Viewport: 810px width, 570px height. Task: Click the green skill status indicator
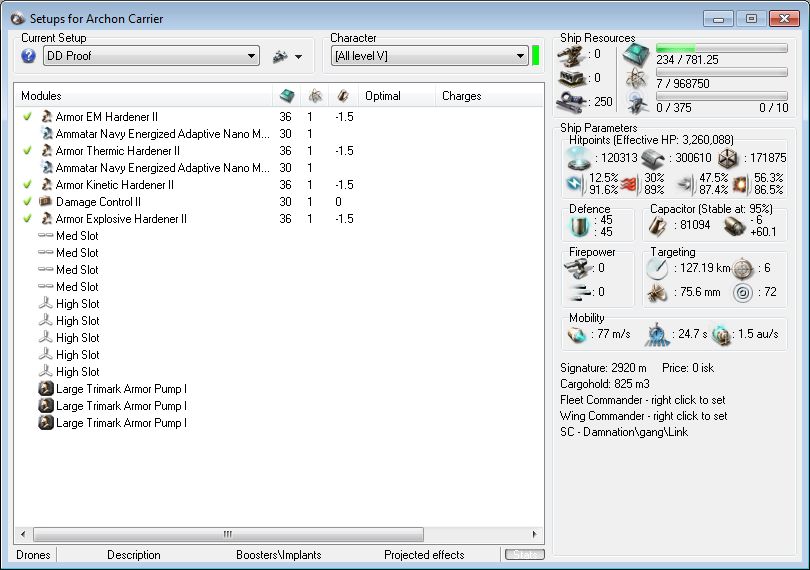(536, 56)
